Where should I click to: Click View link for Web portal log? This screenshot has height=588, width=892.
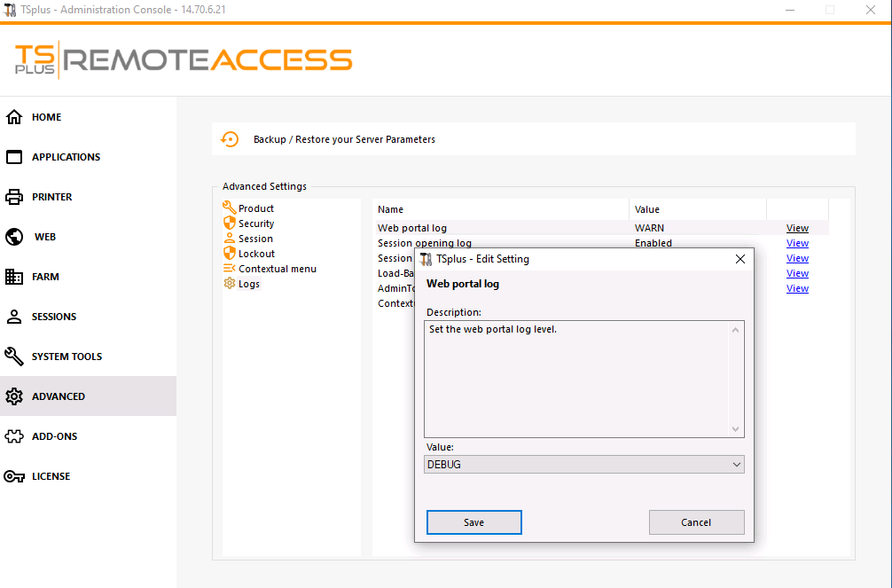[x=797, y=228]
